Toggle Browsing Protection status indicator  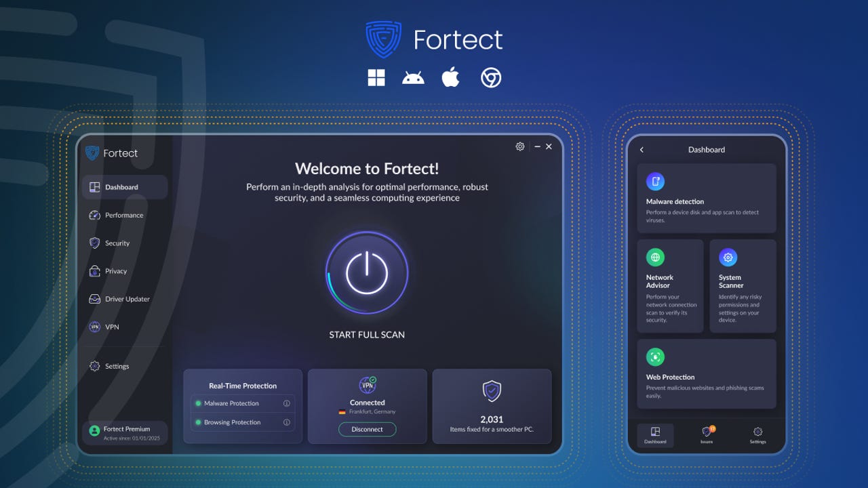click(x=198, y=422)
